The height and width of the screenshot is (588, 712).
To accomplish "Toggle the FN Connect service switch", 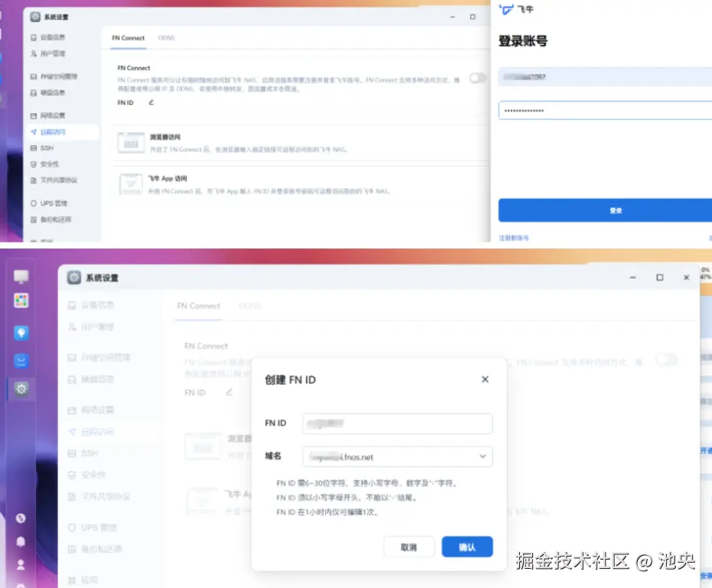I will (668, 360).
